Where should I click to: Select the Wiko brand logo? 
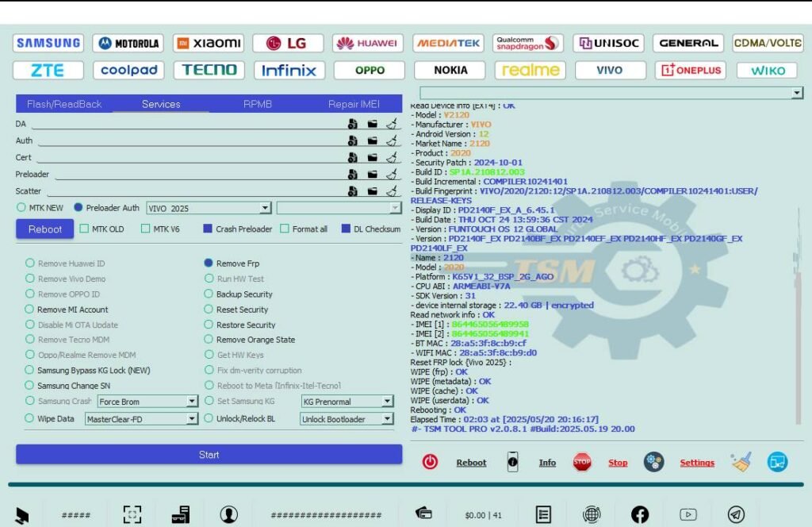(x=767, y=70)
